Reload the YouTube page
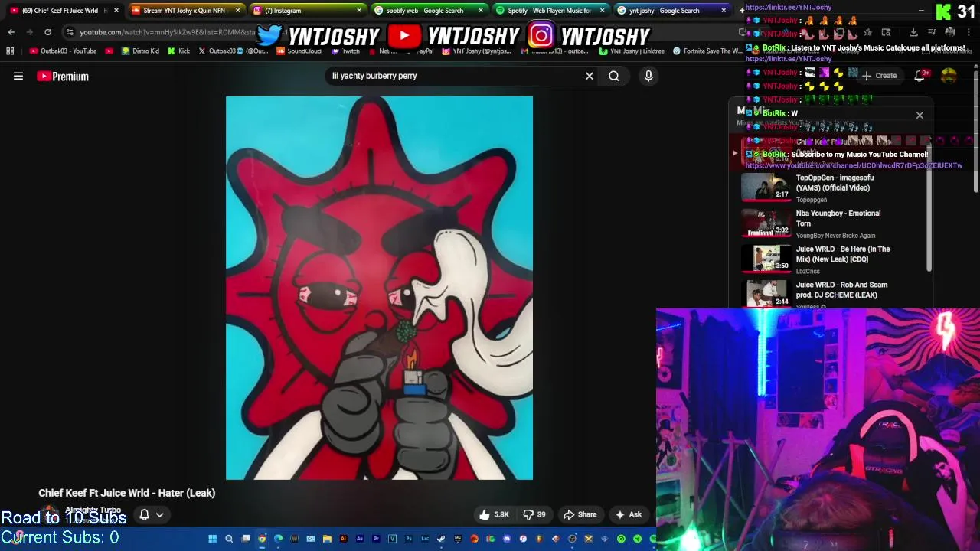The image size is (980, 551). pos(47,32)
